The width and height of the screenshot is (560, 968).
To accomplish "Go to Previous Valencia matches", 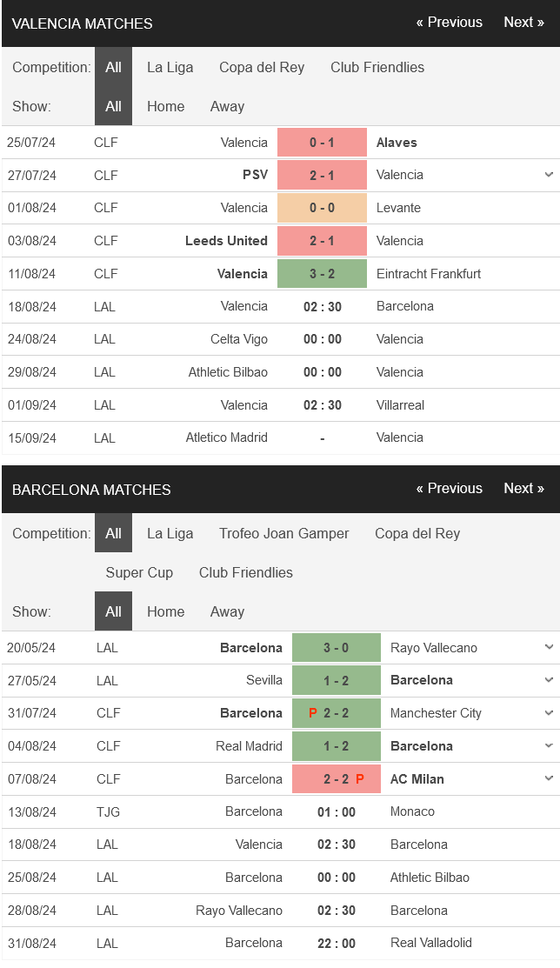I will tap(449, 23).
